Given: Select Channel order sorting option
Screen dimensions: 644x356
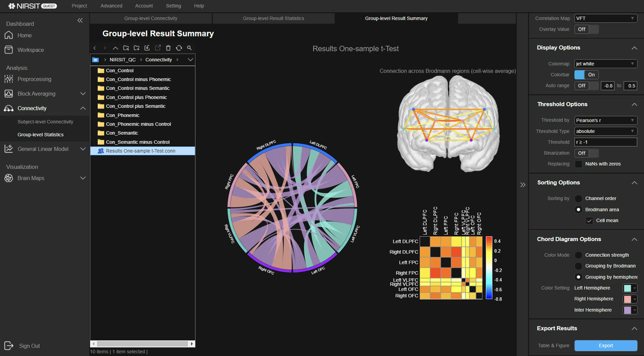Looking at the screenshot, I should click(579, 198).
